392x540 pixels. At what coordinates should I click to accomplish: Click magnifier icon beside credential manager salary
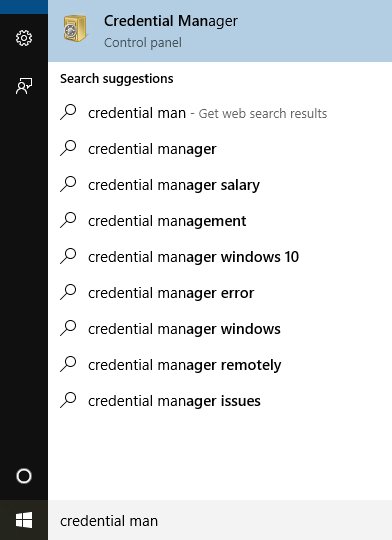pyautogui.click(x=68, y=184)
